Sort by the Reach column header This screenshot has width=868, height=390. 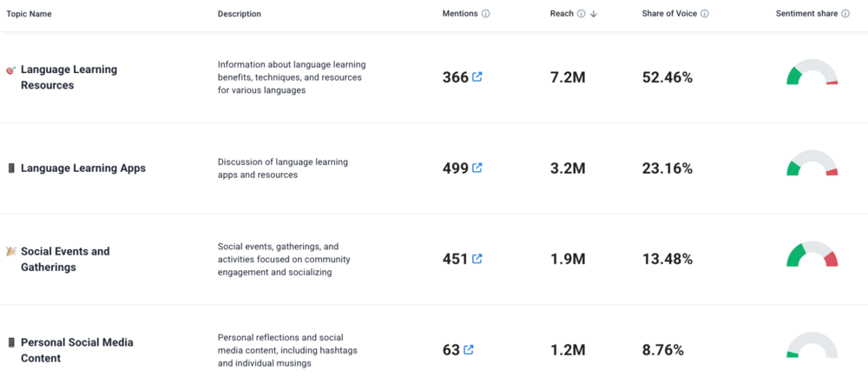[562, 14]
